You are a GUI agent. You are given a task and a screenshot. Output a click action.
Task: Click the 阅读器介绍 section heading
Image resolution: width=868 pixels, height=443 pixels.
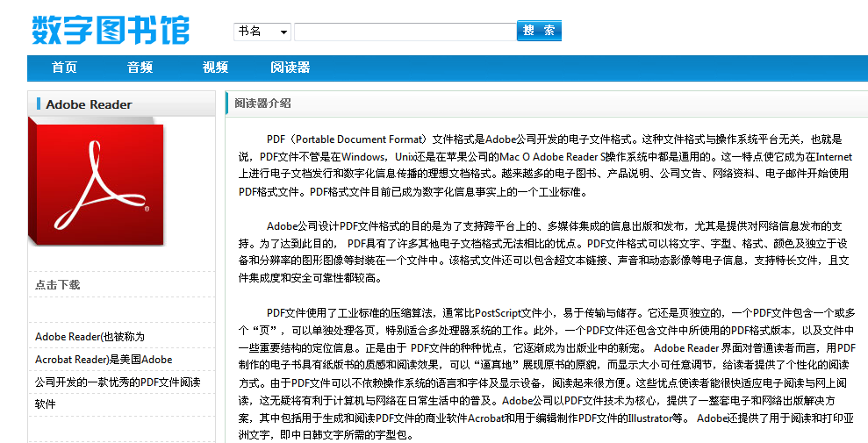tap(262, 104)
